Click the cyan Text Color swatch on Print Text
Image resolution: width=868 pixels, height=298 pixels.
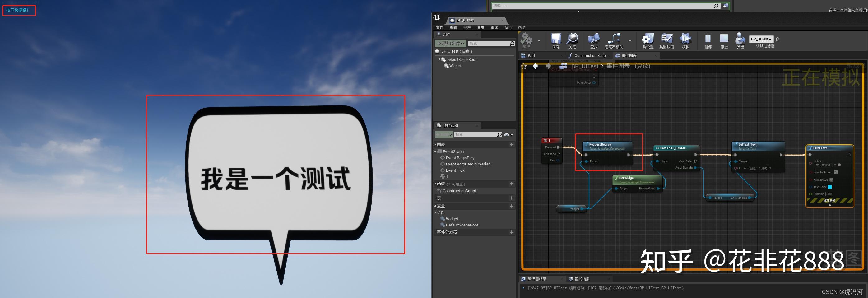(830, 187)
